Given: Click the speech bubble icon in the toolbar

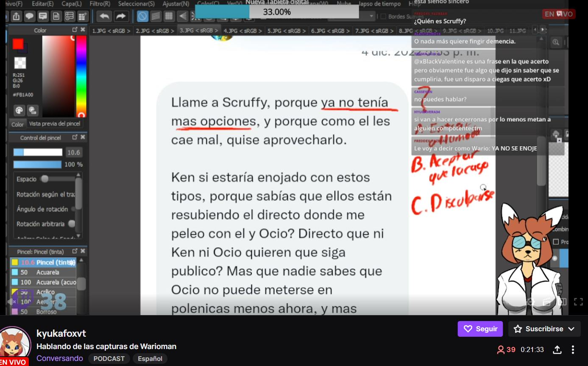Looking at the screenshot, I should [x=29, y=17].
